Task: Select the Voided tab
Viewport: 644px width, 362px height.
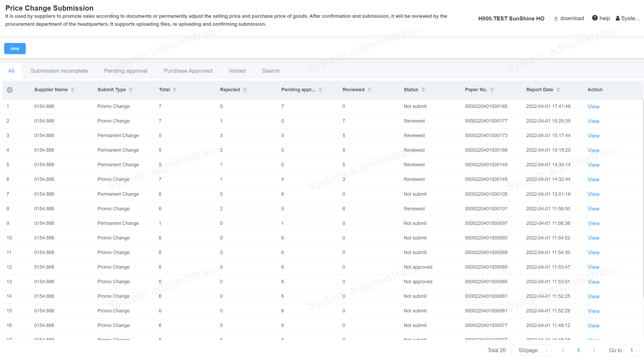Action: tap(237, 71)
